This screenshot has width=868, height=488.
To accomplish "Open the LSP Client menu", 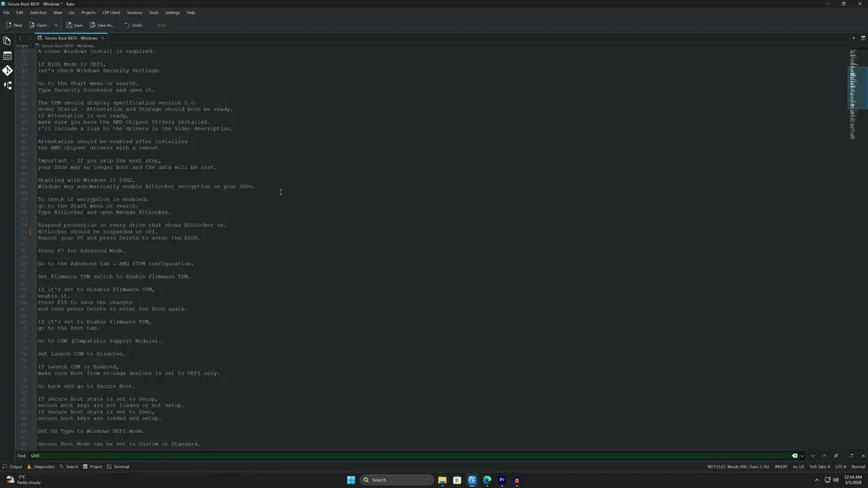I will click(x=111, y=12).
